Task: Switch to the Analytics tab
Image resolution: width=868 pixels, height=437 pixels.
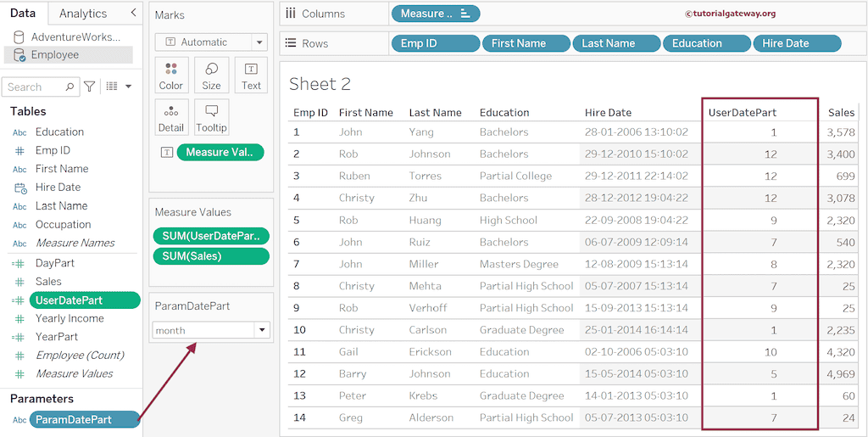Action: [83, 14]
